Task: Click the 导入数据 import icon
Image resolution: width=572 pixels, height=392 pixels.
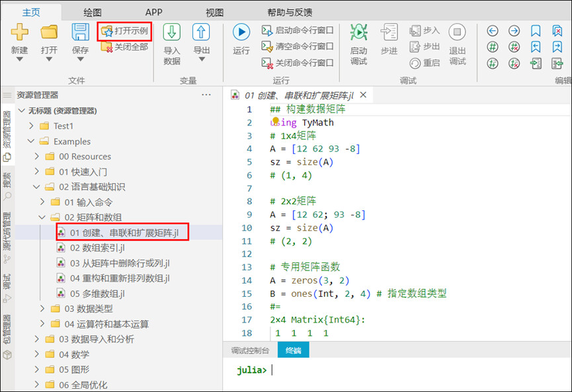Action: click(171, 32)
